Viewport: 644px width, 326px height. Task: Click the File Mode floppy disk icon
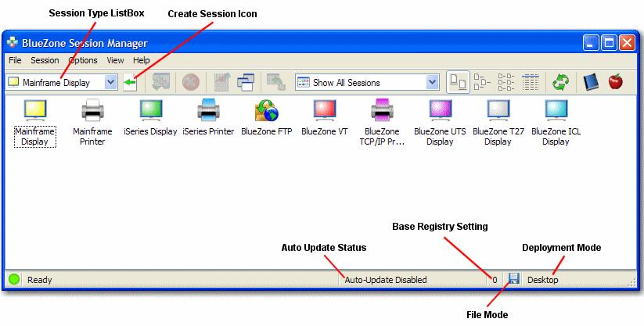[x=513, y=278]
